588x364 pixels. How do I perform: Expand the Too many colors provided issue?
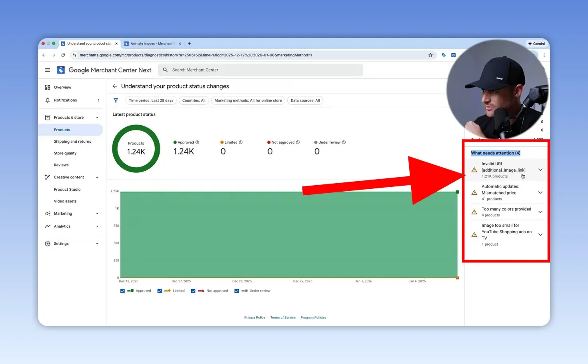[x=540, y=212]
